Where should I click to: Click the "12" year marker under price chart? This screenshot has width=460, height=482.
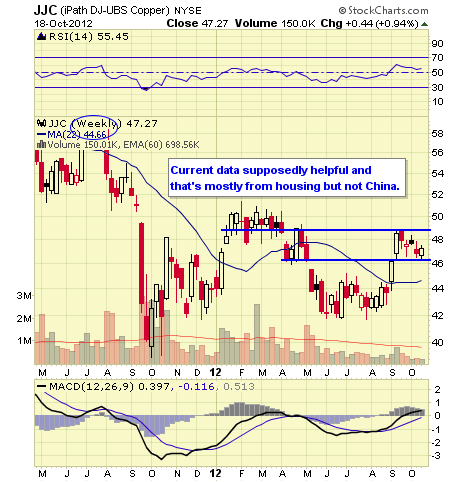coord(215,372)
